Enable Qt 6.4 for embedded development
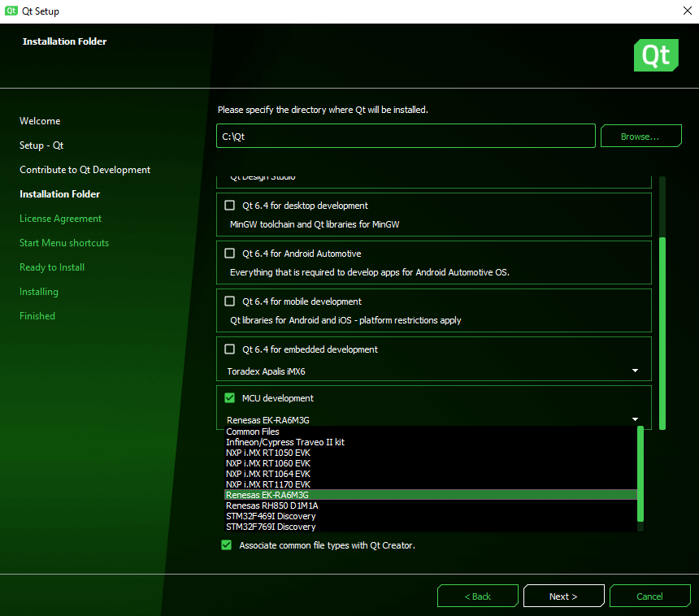699x616 pixels. tap(230, 349)
